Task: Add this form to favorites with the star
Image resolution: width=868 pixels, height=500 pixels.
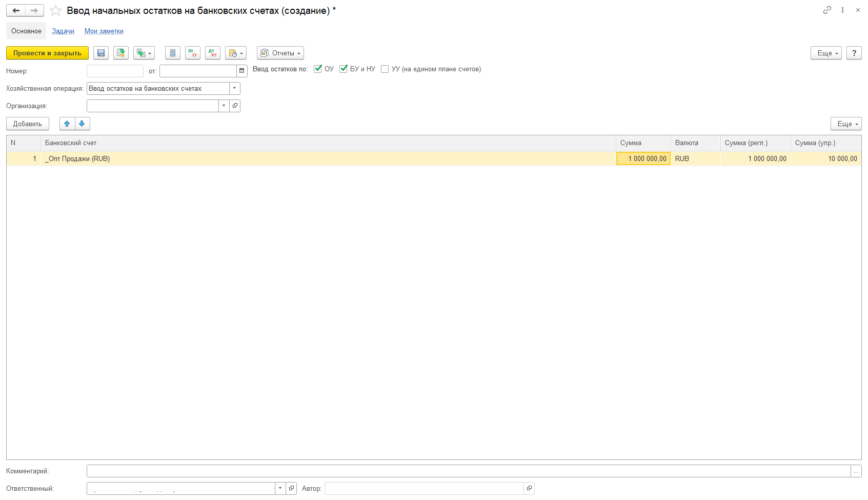Action: tap(55, 10)
